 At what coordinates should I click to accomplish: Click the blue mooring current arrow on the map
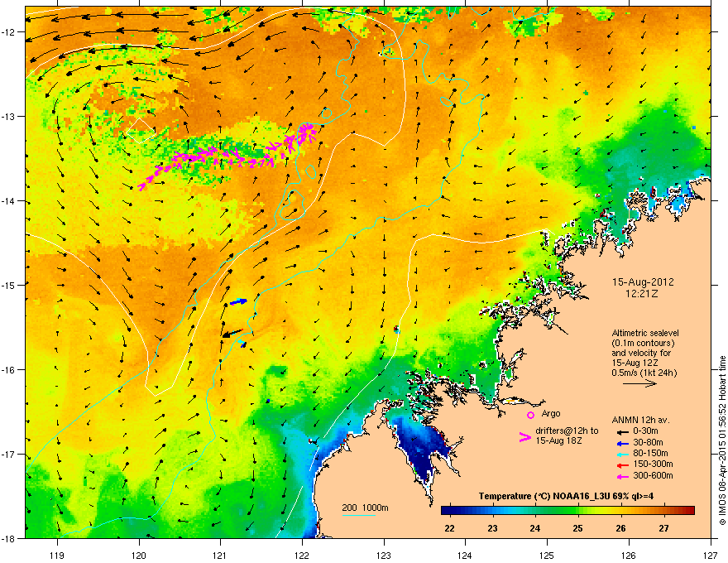pyautogui.click(x=238, y=302)
